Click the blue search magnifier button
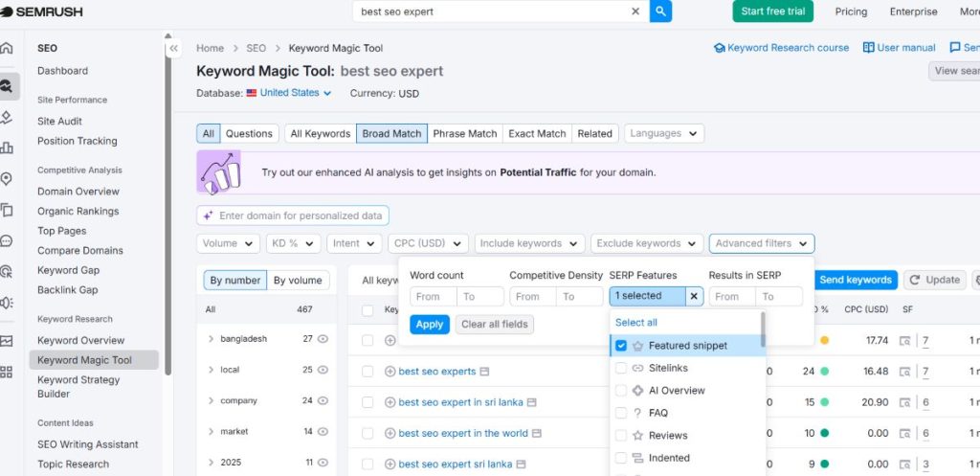The width and height of the screenshot is (980, 476). [660, 11]
